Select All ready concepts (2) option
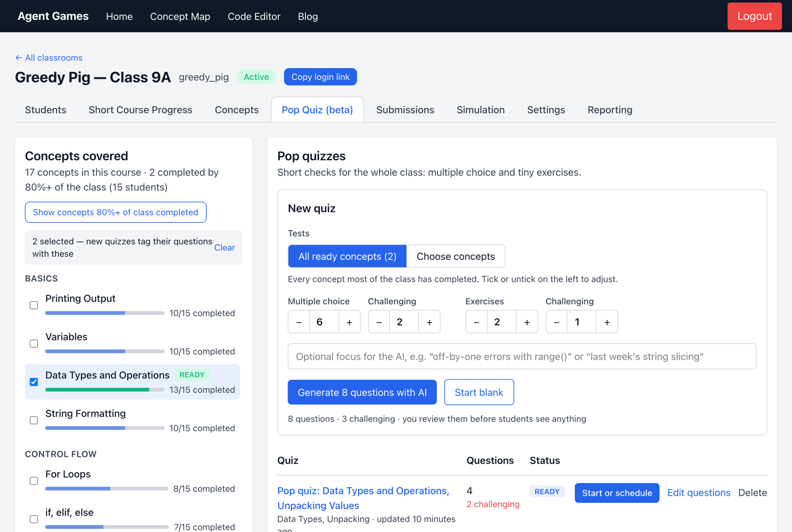792x532 pixels. [x=347, y=256]
